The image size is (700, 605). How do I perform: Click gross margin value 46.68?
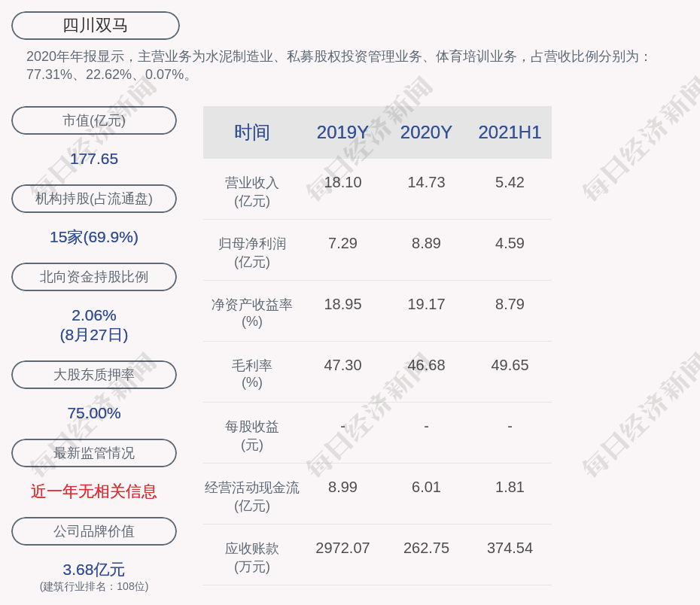pos(426,366)
